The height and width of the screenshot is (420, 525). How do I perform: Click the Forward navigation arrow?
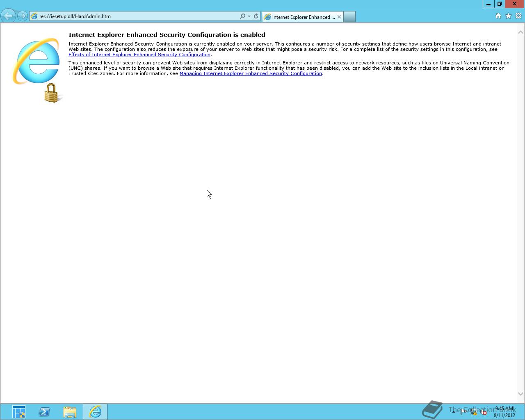[23, 16]
